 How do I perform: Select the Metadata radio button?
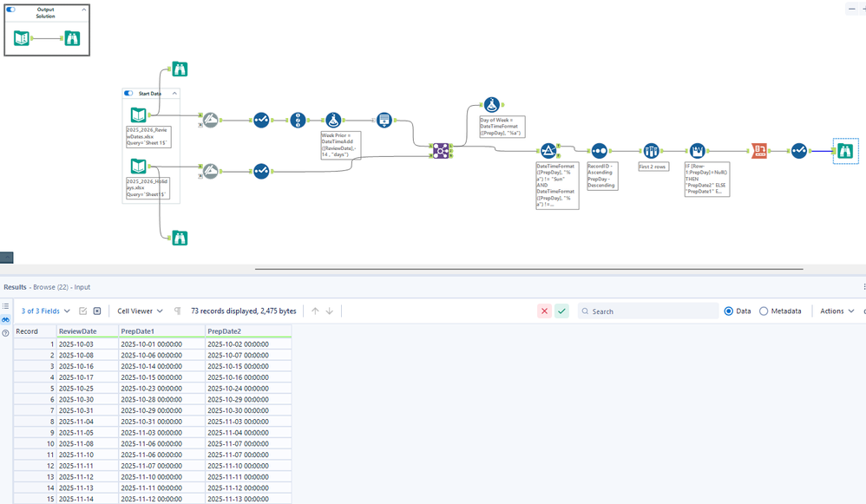(764, 311)
